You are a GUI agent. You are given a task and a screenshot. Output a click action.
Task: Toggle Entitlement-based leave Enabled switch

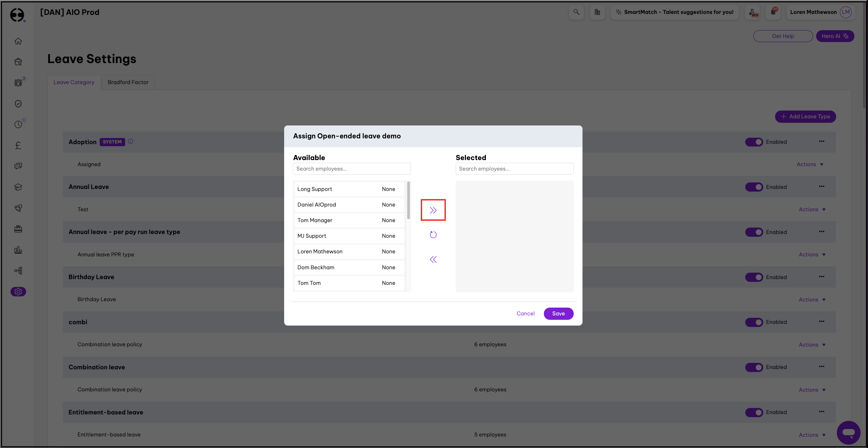(754, 412)
